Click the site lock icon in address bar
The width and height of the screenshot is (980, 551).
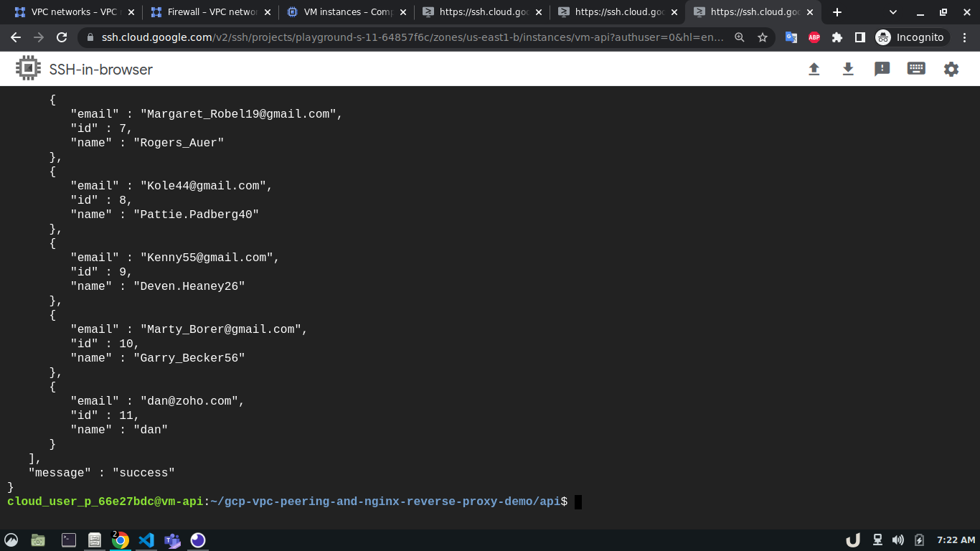[x=90, y=37]
